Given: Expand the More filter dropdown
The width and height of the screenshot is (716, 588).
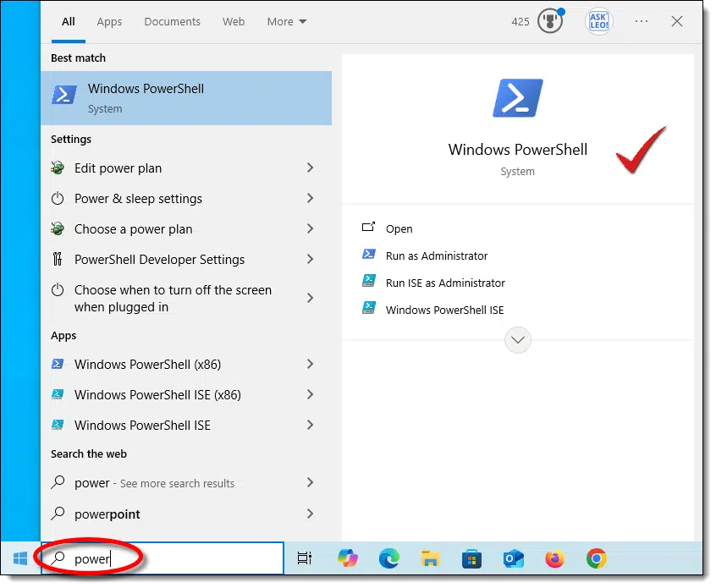Looking at the screenshot, I should click(x=287, y=22).
